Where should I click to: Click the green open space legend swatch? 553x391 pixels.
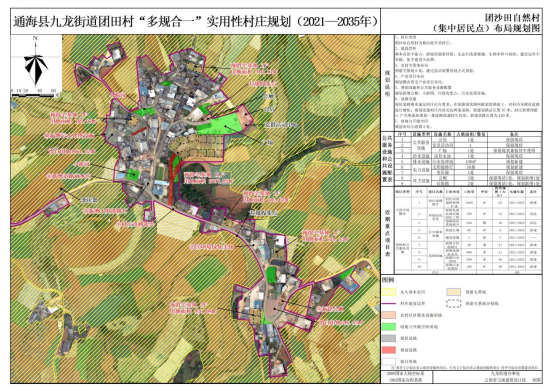[389, 326]
